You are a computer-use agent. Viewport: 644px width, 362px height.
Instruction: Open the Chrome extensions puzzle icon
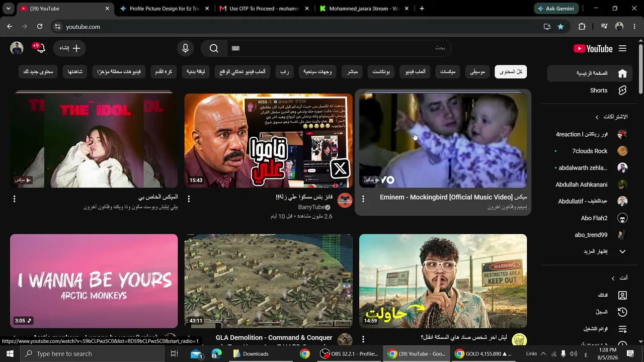click(582, 27)
